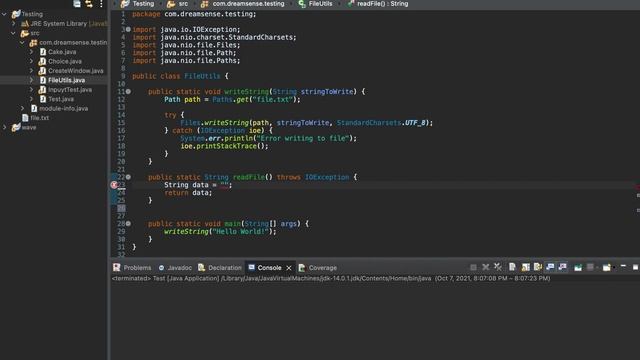Click the src folder icon in tree

point(25,33)
